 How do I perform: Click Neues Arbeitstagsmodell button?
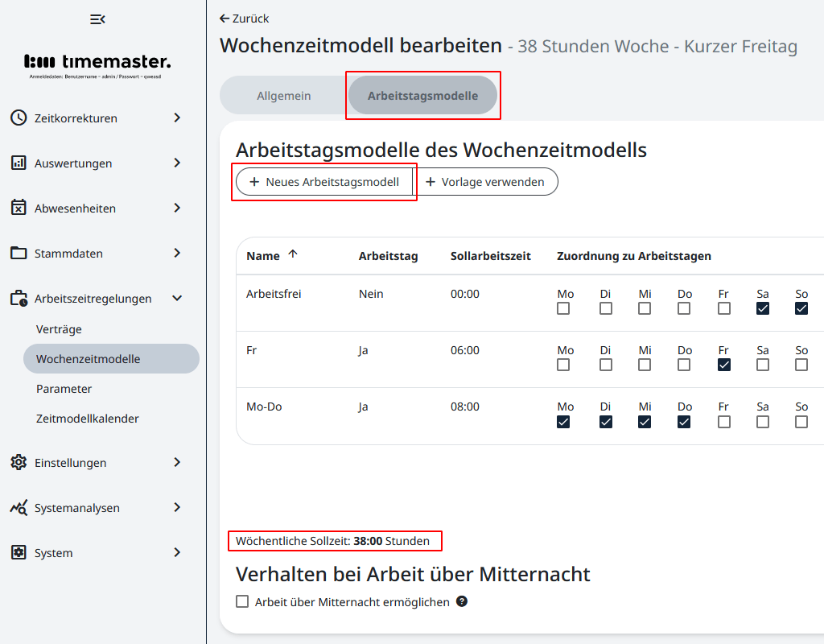[324, 182]
